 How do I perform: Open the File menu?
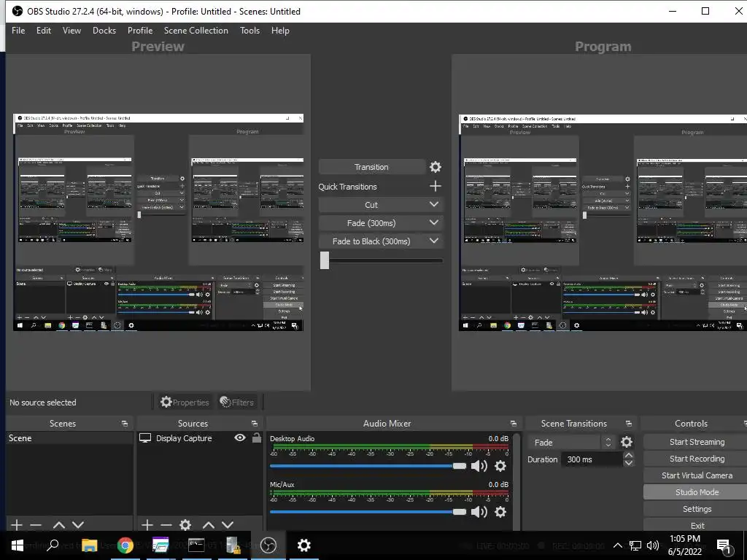pos(18,31)
